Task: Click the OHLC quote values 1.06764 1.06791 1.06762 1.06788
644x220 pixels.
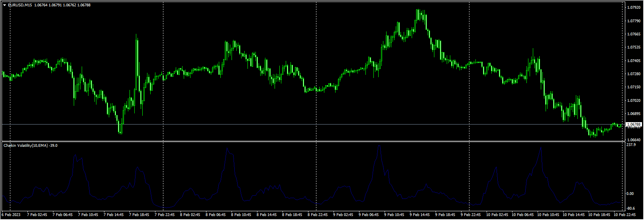Action: pos(62,5)
